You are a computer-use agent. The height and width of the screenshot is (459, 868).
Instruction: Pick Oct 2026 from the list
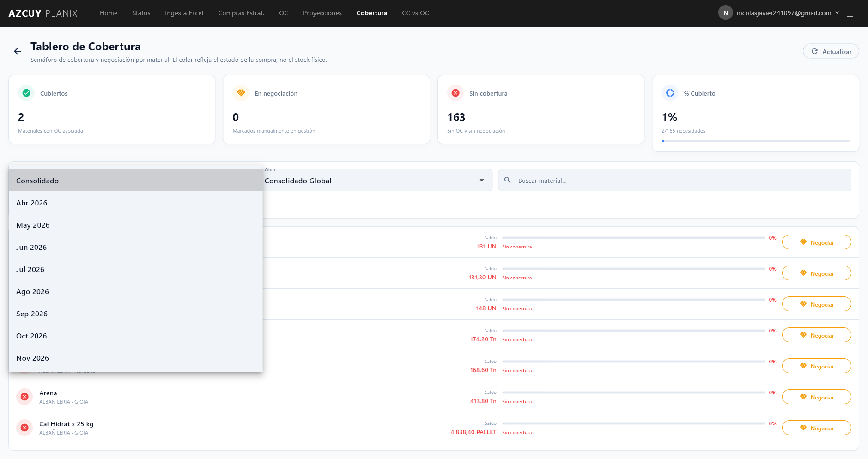[136, 336]
